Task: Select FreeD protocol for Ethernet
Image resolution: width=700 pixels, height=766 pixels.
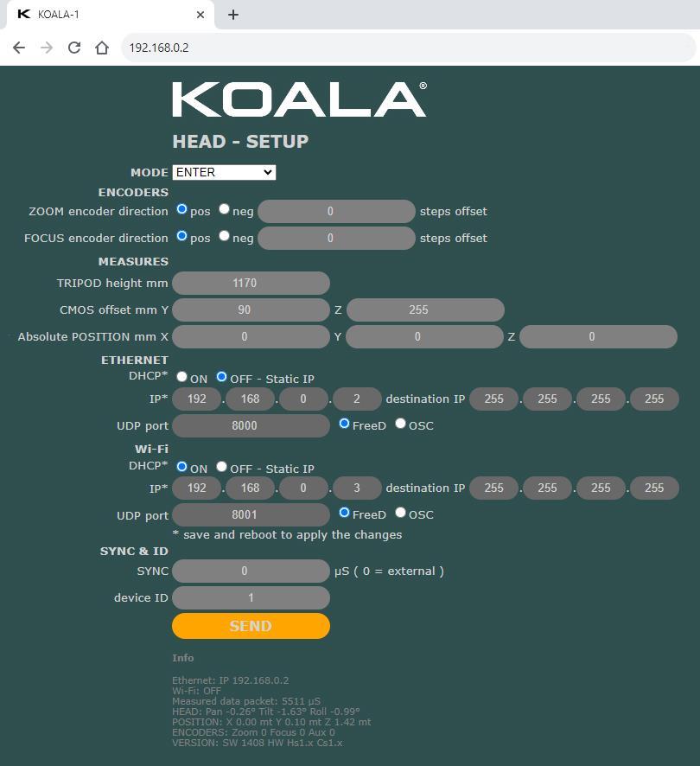Action: [x=344, y=424]
